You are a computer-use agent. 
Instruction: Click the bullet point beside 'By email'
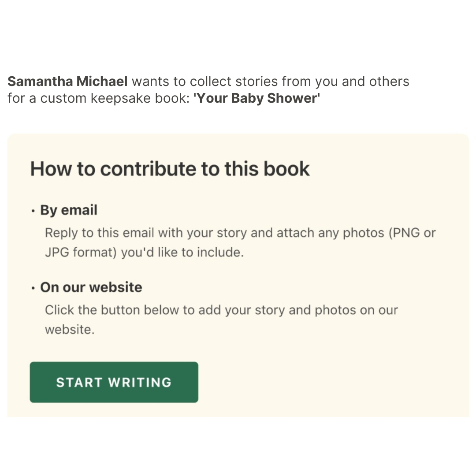point(33,211)
